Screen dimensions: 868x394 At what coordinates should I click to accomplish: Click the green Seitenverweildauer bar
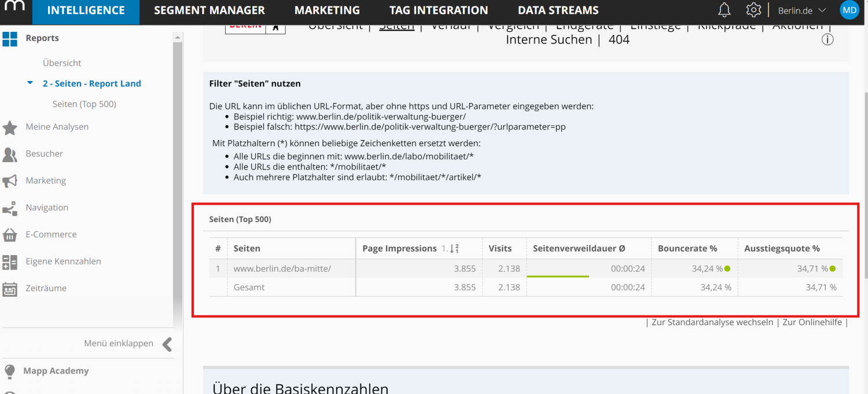pyautogui.click(x=558, y=276)
